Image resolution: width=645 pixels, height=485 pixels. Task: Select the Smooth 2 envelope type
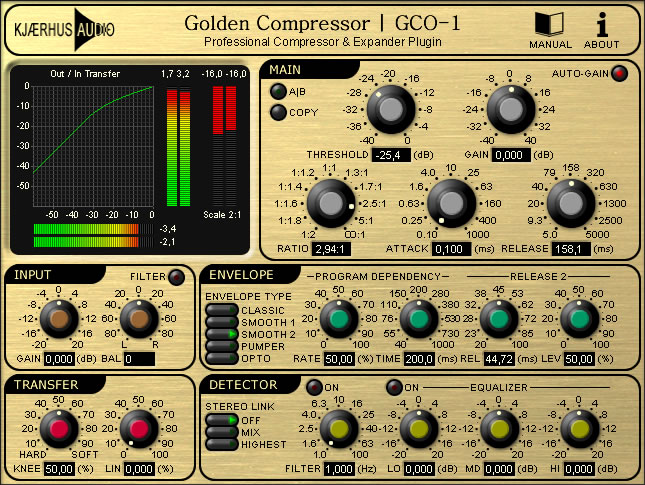[x=221, y=334]
